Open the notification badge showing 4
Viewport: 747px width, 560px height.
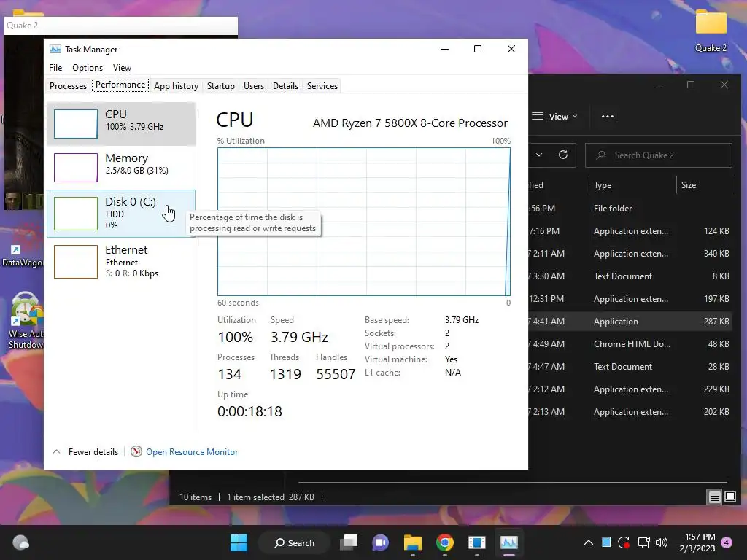tap(727, 542)
